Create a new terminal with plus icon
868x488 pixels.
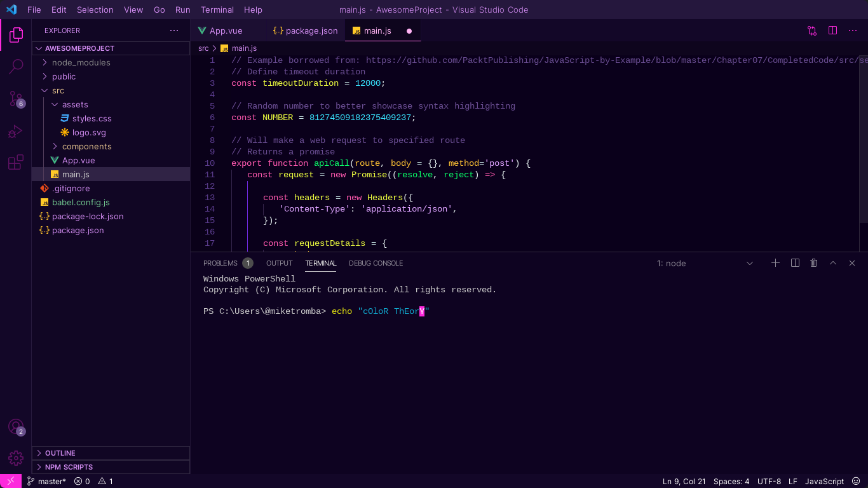point(775,263)
